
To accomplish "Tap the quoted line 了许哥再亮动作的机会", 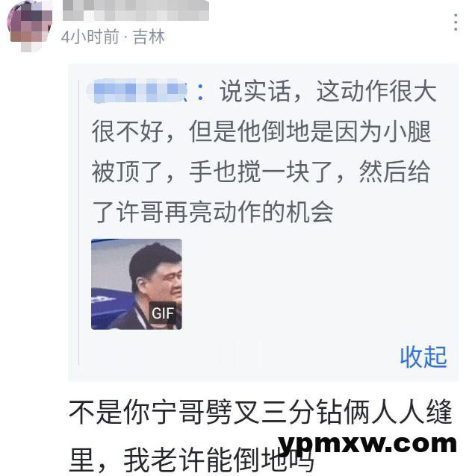I will [212, 212].
